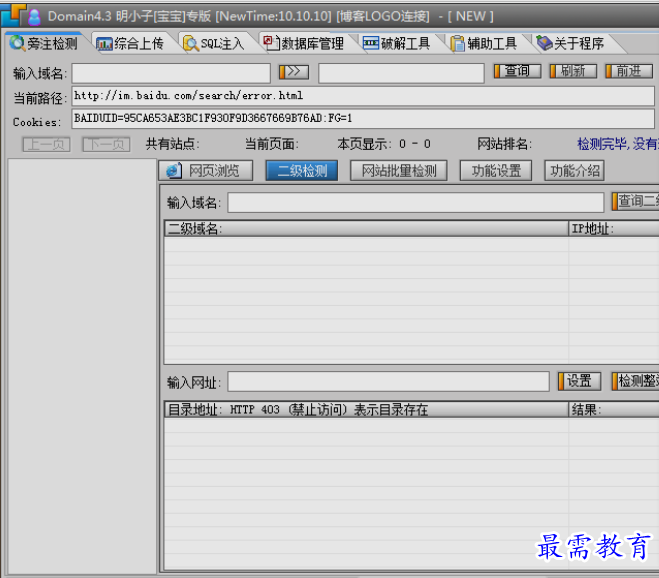Image resolution: width=659 pixels, height=578 pixels.
Task: Click the 刷新 button
Action: click(573, 71)
